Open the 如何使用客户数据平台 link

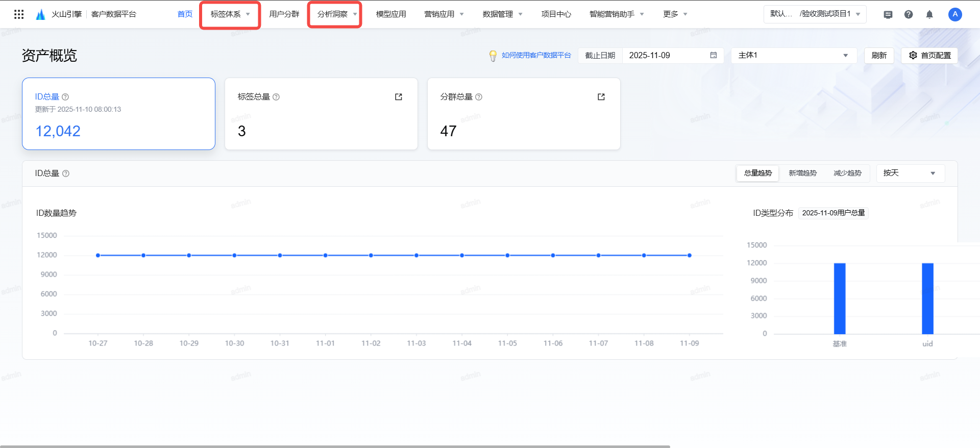[x=536, y=55]
